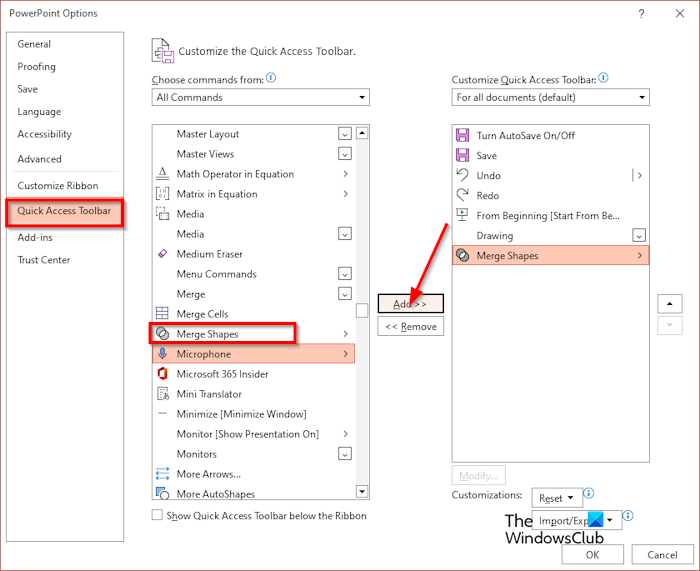Open the Choose commands from dropdown
This screenshot has width=700, height=571.
click(x=261, y=97)
